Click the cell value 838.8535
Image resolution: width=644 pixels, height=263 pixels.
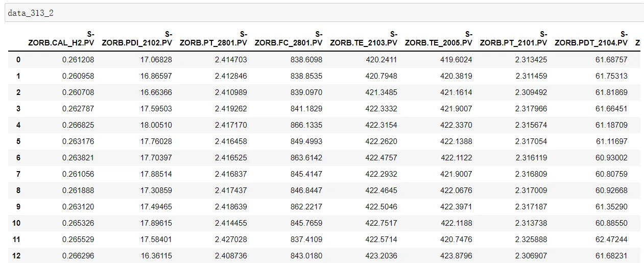tap(306, 76)
